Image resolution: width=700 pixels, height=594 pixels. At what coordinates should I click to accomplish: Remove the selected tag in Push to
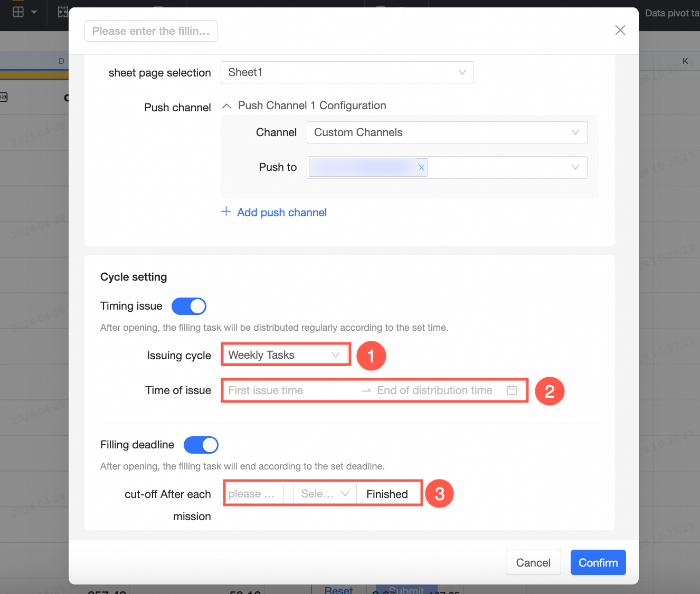[421, 168]
